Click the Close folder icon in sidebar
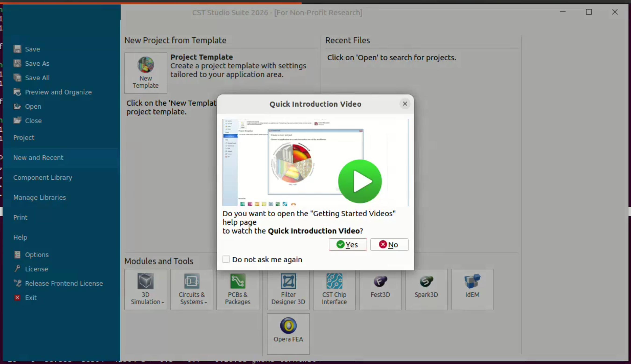This screenshot has height=364, width=631. tap(17, 121)
